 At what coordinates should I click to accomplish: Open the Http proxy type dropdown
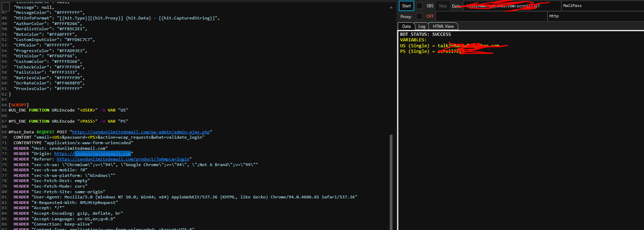click(x=596, y=16)
